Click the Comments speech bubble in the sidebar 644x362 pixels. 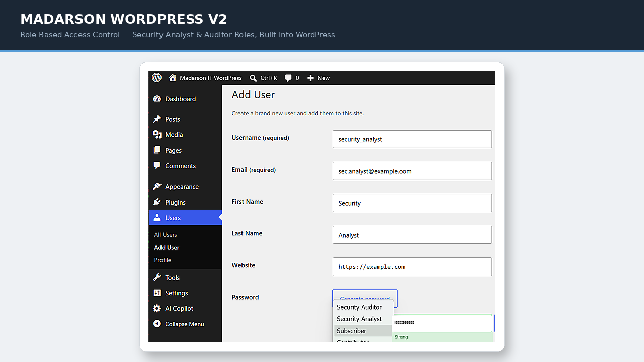(157, 166)
